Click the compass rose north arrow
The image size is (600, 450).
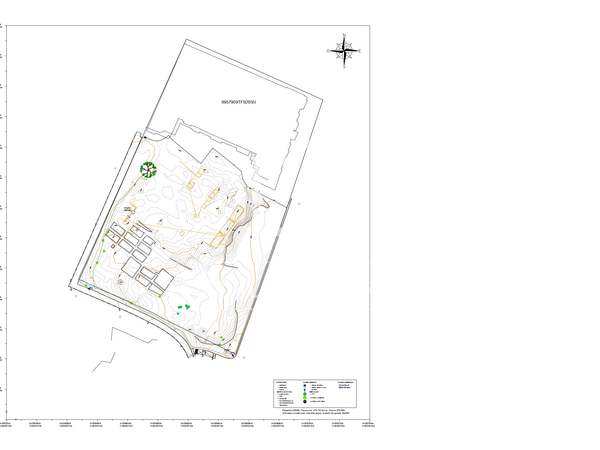pos(345,49)
